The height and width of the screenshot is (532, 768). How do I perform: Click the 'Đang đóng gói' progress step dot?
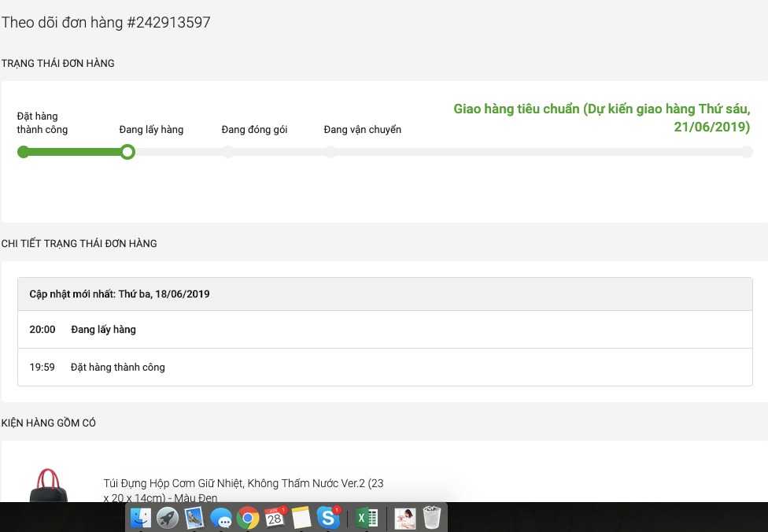(x=228, y=152)
